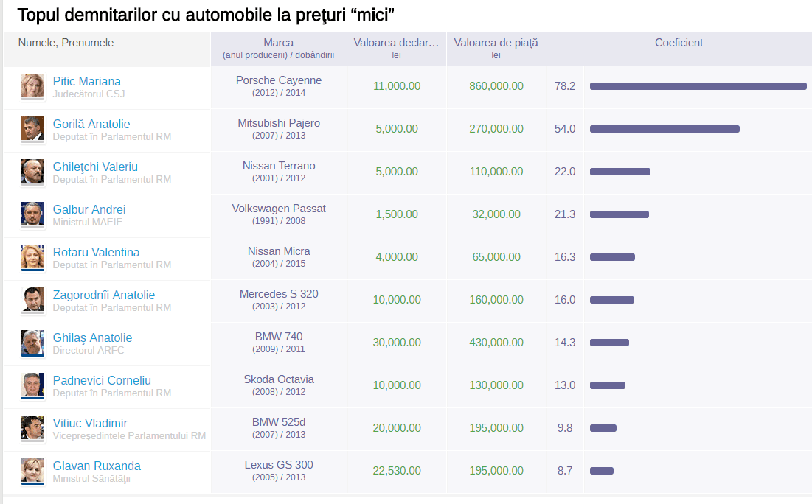Sort by Valoarea declarată column header
The image size is (812, 504).
point(396,43)
